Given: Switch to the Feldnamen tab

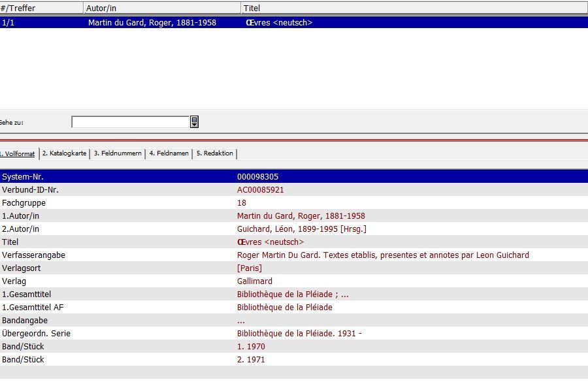Looking at the screenshot, I should coord(169,153).
